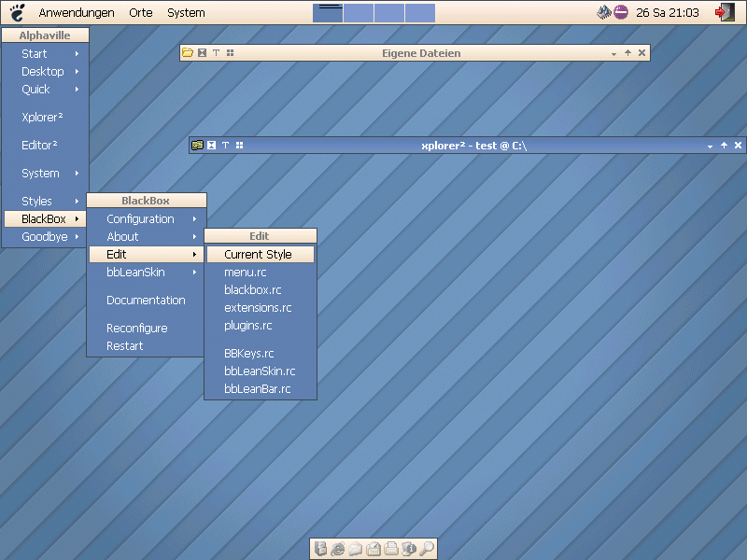Click window icon in xplorer² title bar

(197, 146)
